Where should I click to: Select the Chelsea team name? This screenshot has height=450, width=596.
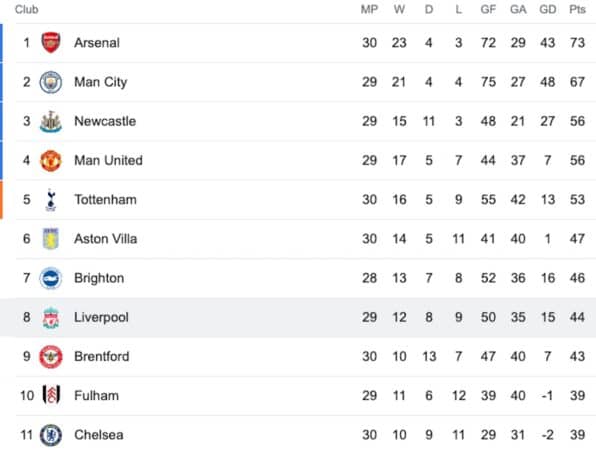[98, 435]
